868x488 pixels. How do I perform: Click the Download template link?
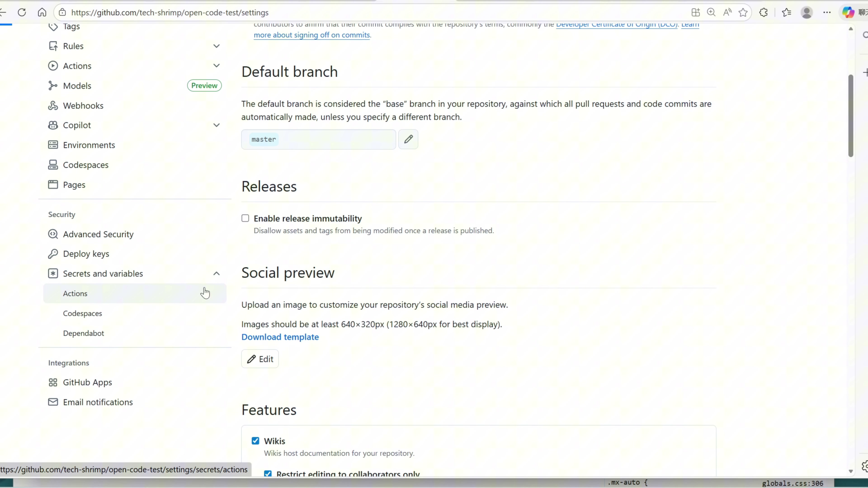280,337
